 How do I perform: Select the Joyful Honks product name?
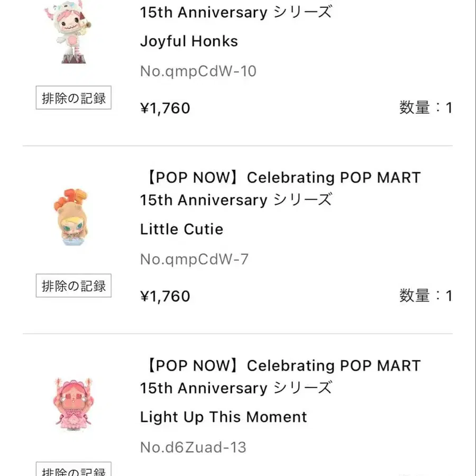pyautogui.click(x=189, y=41)
